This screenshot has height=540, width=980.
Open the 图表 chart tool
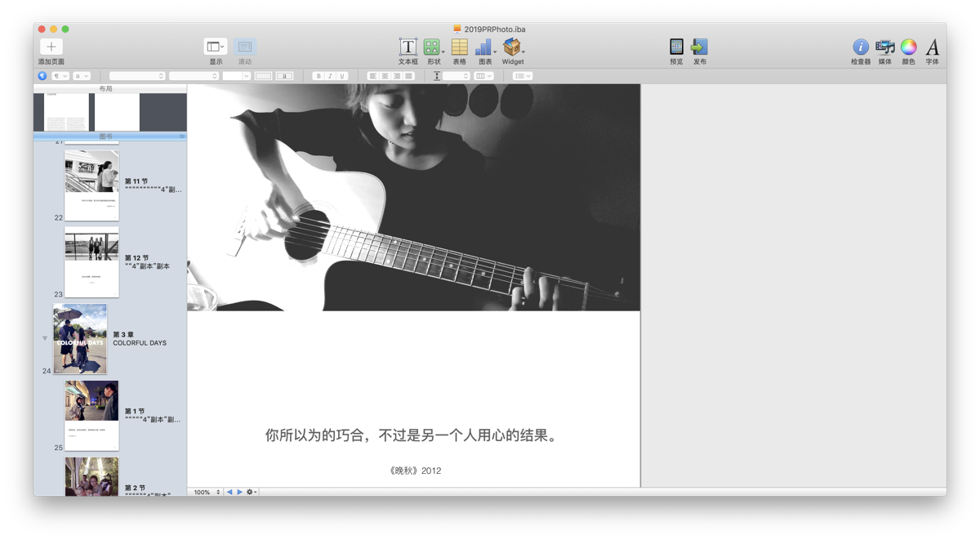pyautogui.click(x=484, y=47)
